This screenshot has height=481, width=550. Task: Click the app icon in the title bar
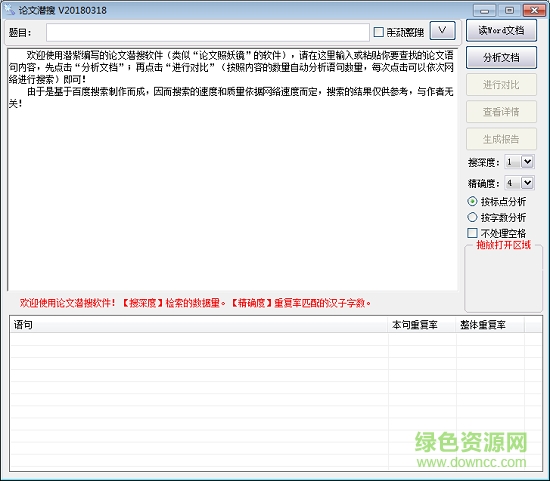pyautogui.click(x=9, y=9)
